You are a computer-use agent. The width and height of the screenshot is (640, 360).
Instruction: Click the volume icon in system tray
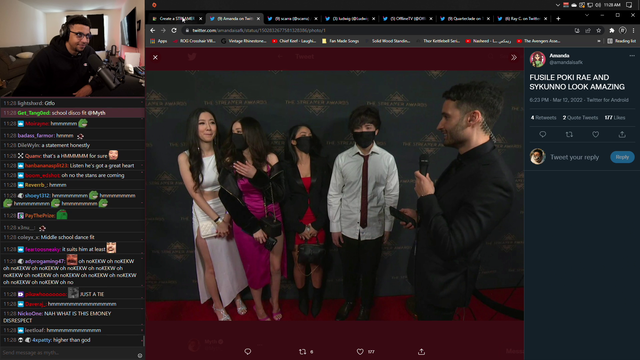point(598,5)
